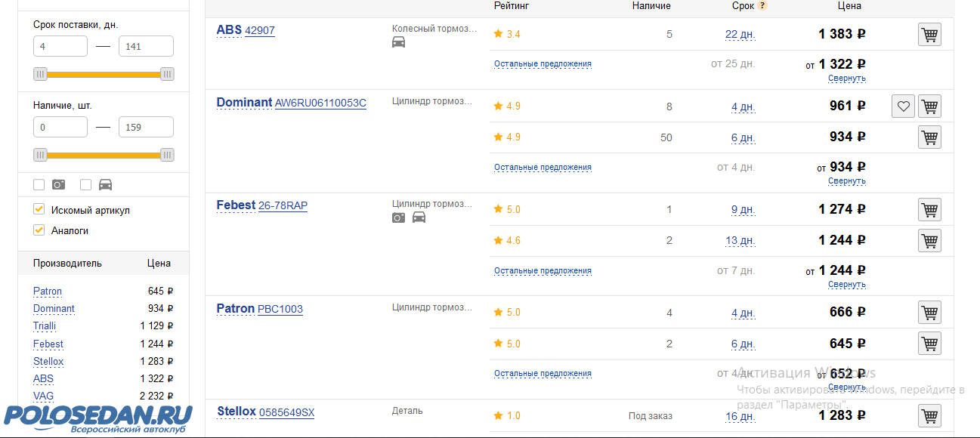Add Patron 666 ₽ offer to cart

929,312
